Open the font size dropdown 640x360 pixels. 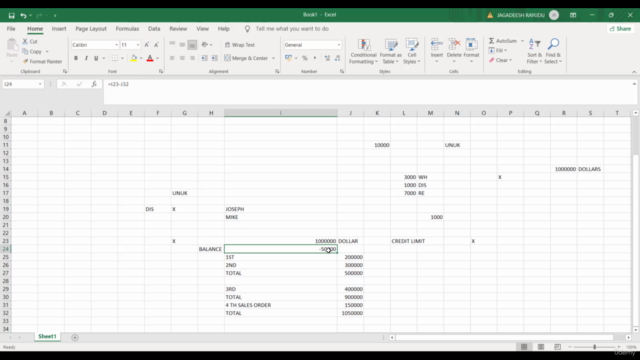(138, 45)
